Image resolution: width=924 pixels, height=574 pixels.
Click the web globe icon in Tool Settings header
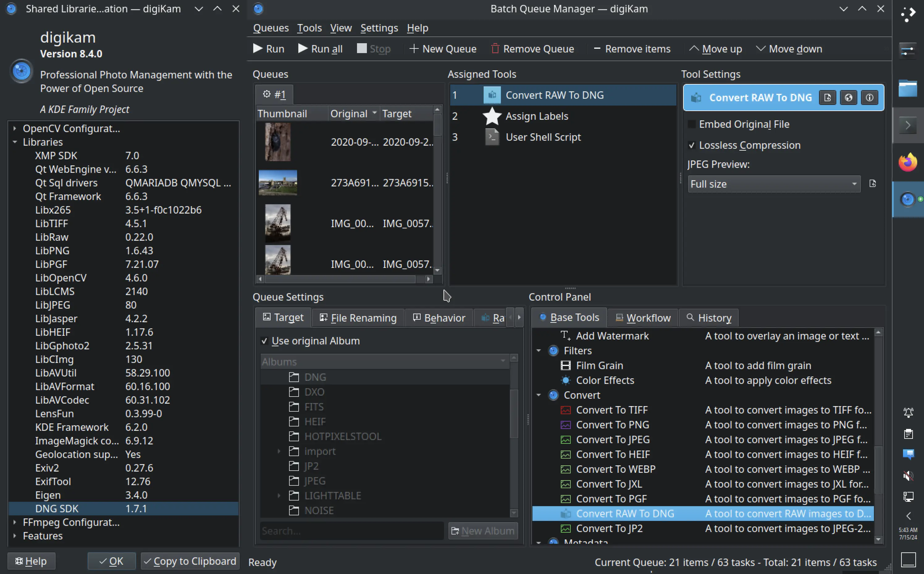[848, 98]
